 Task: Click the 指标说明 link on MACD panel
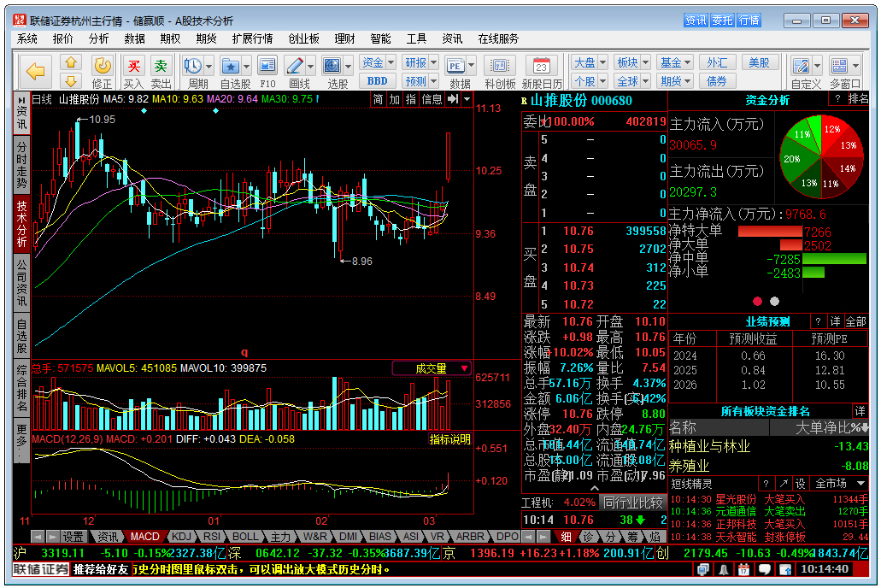(449, 439)
